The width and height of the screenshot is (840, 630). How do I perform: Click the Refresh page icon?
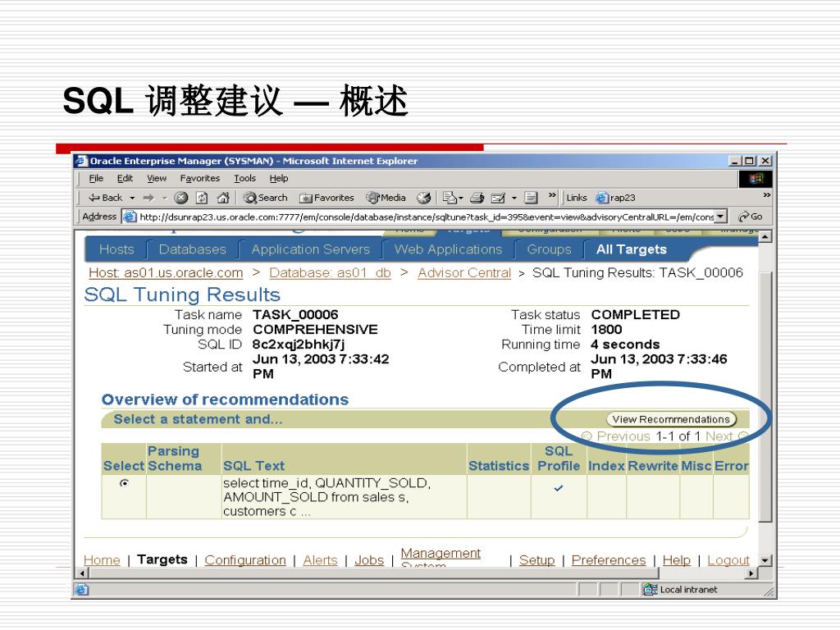click(x=202, y=198)
